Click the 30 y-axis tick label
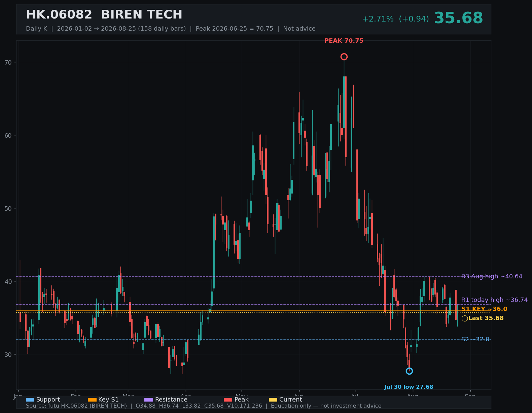The height and width of the screenshot is (413, 532). click(8, 354)
